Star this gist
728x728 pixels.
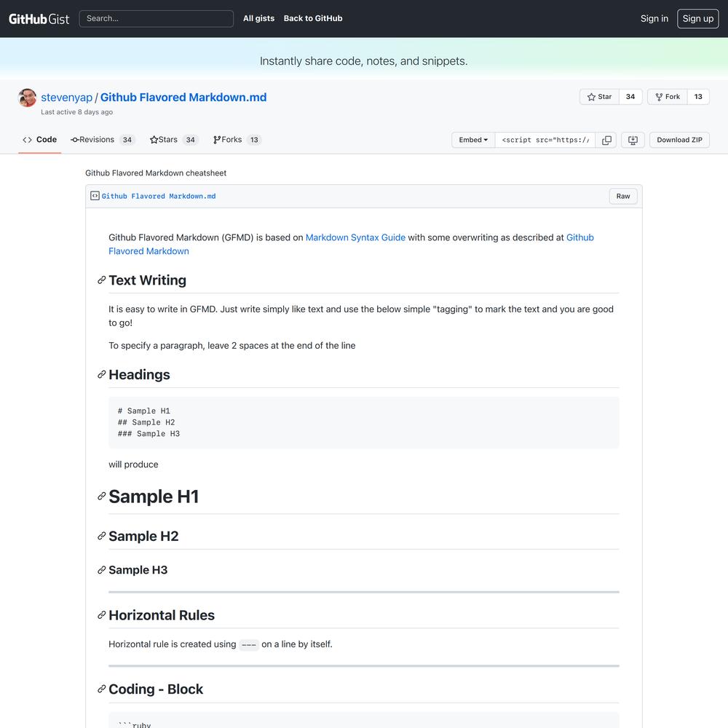point(599,97)
